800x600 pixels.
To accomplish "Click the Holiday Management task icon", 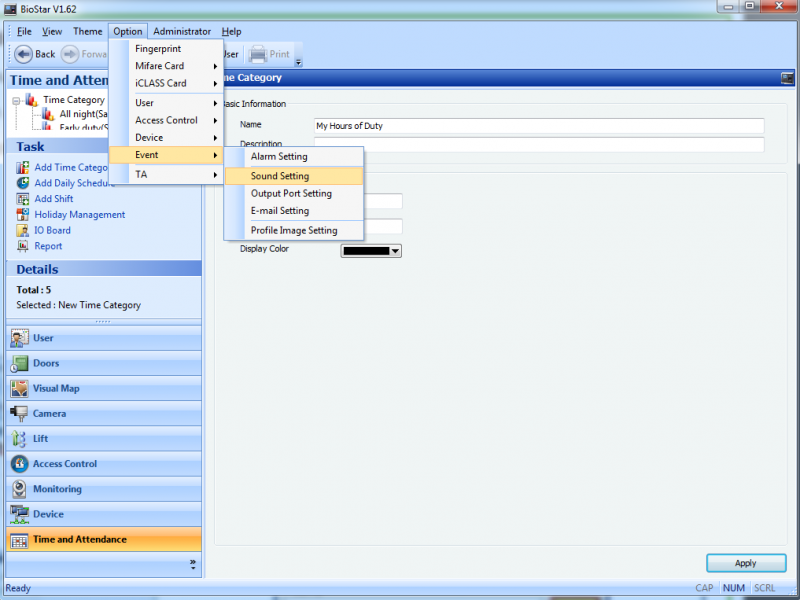I will pyautogui.click(x=23, y=214).
